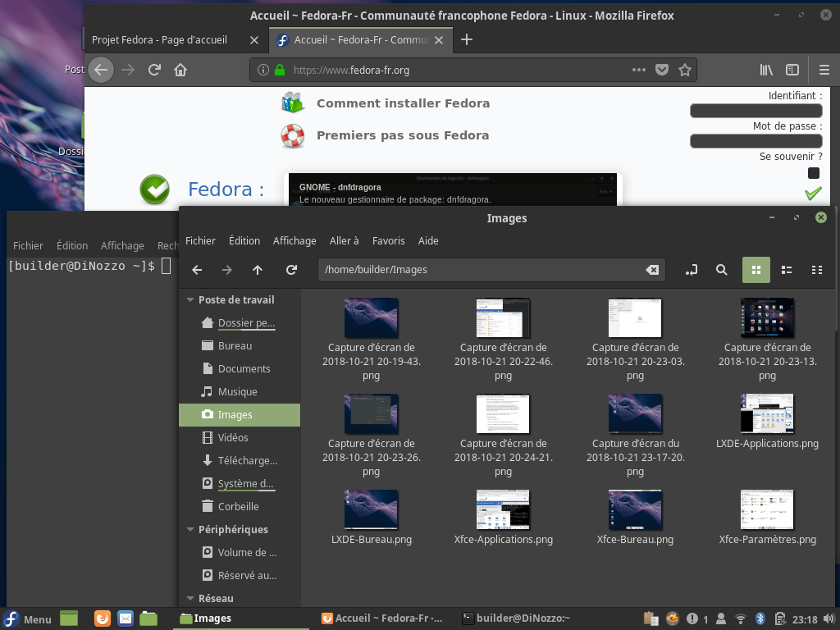
Task: Open page actions three-dot menu
Action: (x=638, y=70)
